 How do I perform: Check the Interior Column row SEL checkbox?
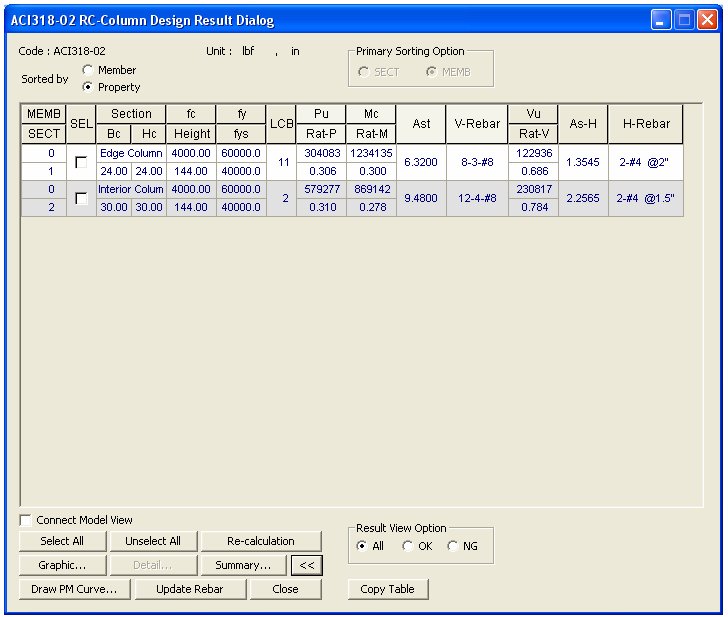click(81, 199)
